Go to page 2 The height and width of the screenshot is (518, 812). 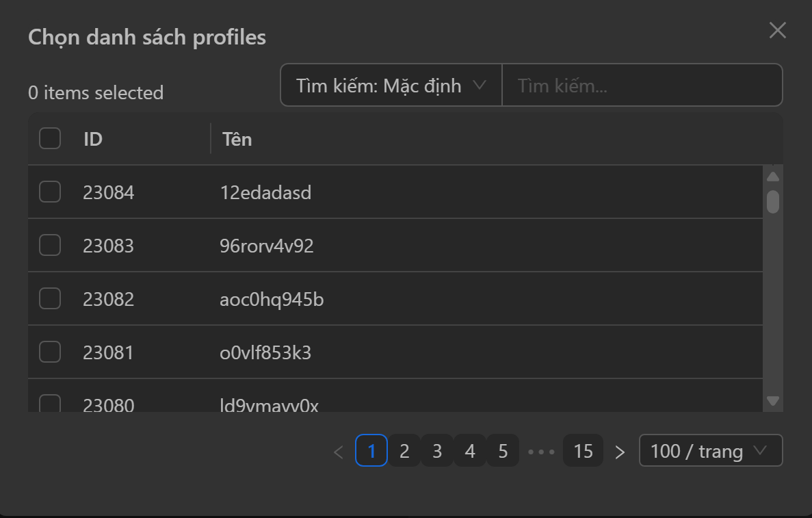coord(404,452)
